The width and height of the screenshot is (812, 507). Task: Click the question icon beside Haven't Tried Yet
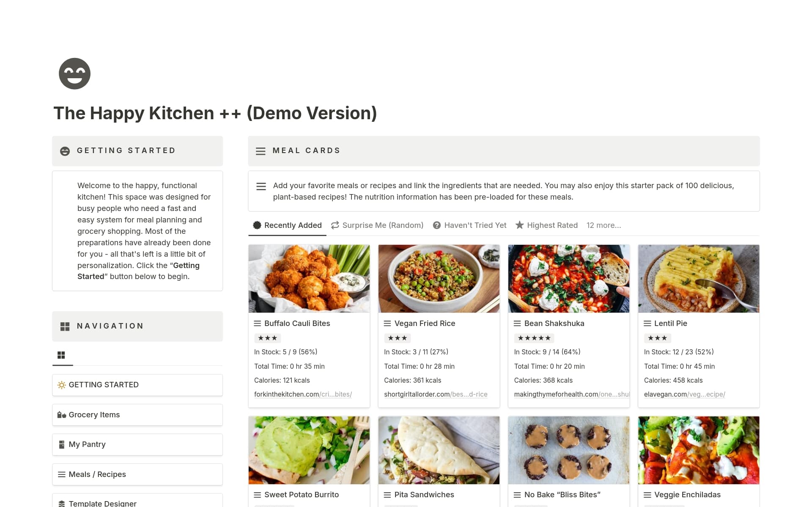pyautogui.click(x=436, y=225)
